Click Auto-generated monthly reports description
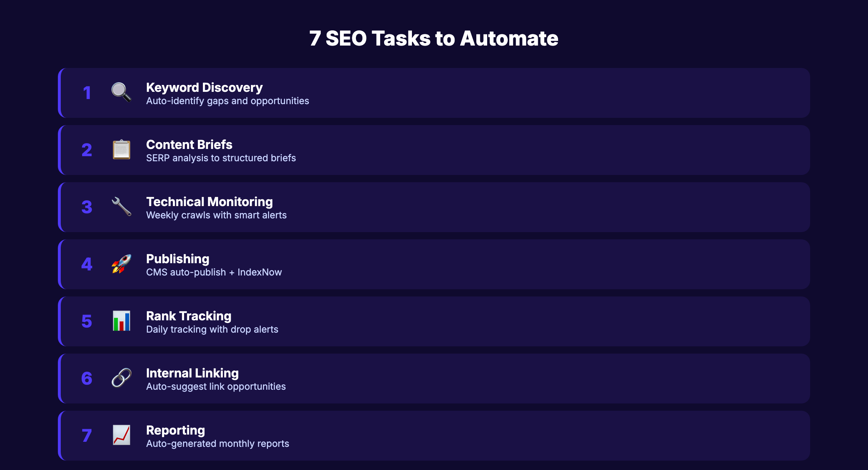 click(x=217, y=443)
